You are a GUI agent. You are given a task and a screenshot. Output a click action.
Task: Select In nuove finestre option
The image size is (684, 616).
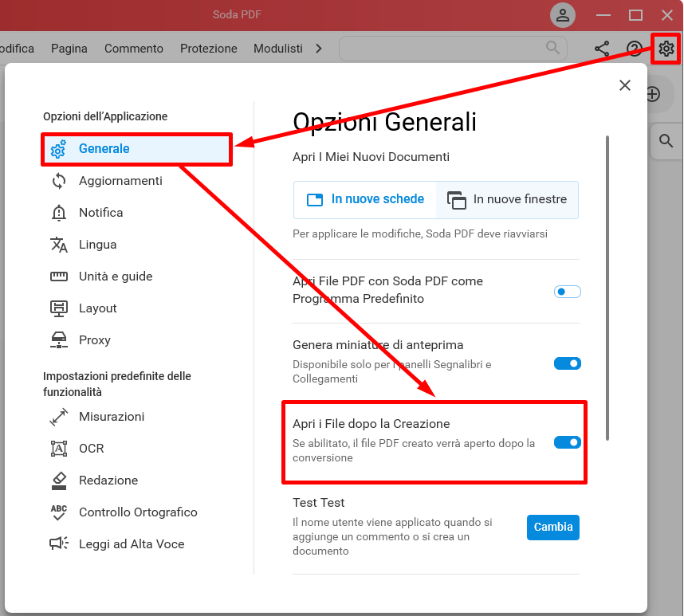click(507, 200)
